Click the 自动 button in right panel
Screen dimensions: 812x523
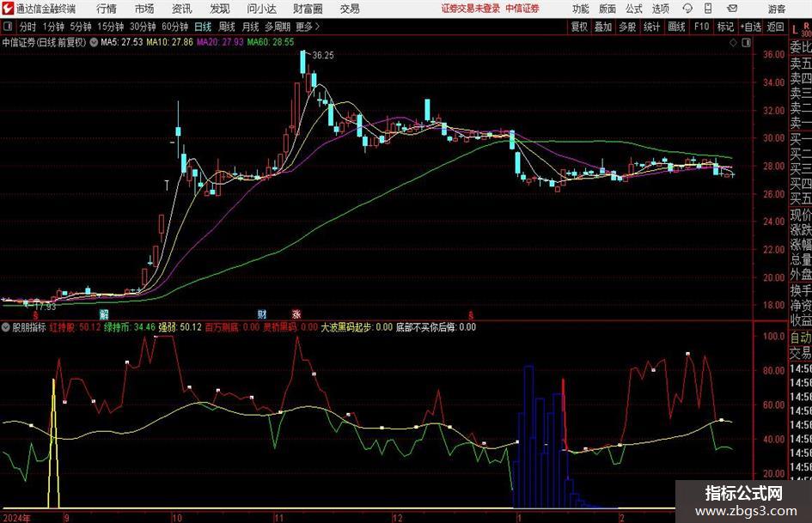[x=801, y=338]
